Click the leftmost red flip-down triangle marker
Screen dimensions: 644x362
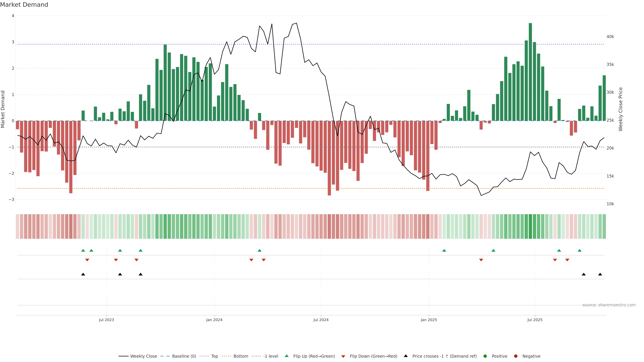pos(87,260)
